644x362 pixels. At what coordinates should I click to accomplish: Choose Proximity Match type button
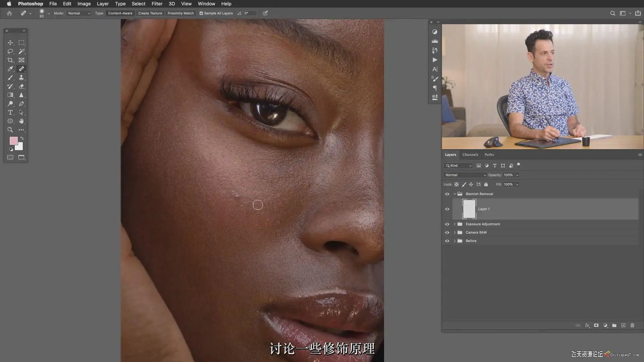point(180,13)
